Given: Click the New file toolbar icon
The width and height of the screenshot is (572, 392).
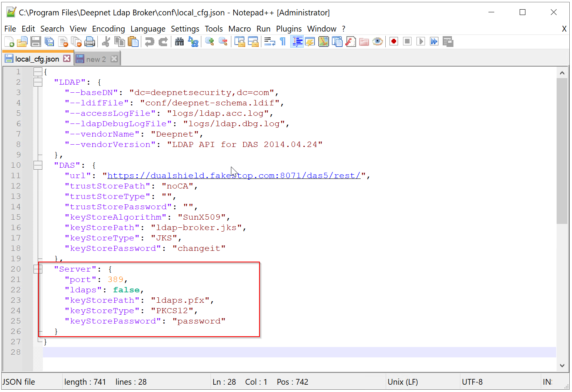Looking at the screenshot, I should click(x=9, y=42).
